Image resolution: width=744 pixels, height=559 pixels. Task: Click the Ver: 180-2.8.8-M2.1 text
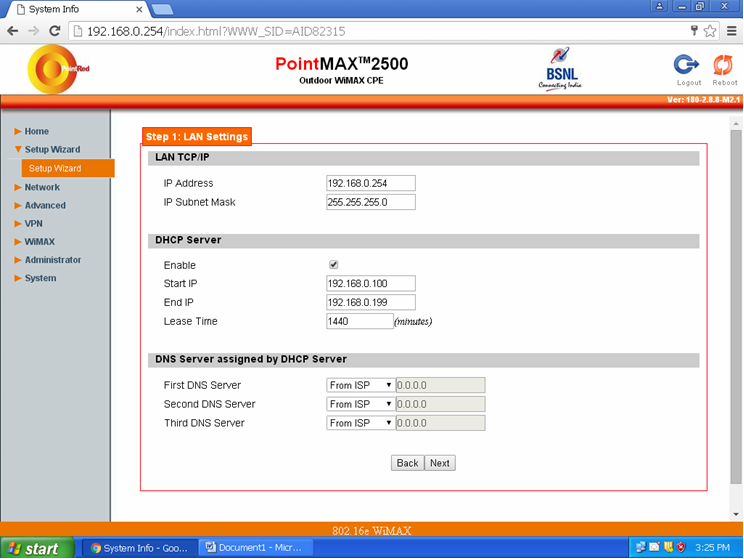click(703, 100)
